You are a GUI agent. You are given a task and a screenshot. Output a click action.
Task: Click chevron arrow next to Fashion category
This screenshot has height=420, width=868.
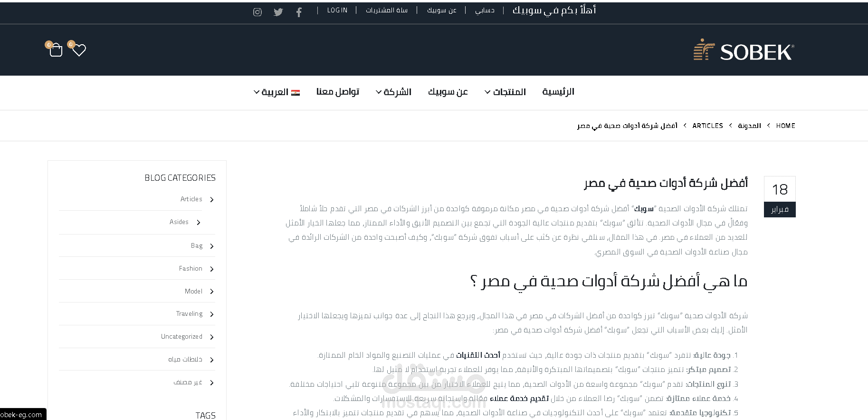(212, 269)
